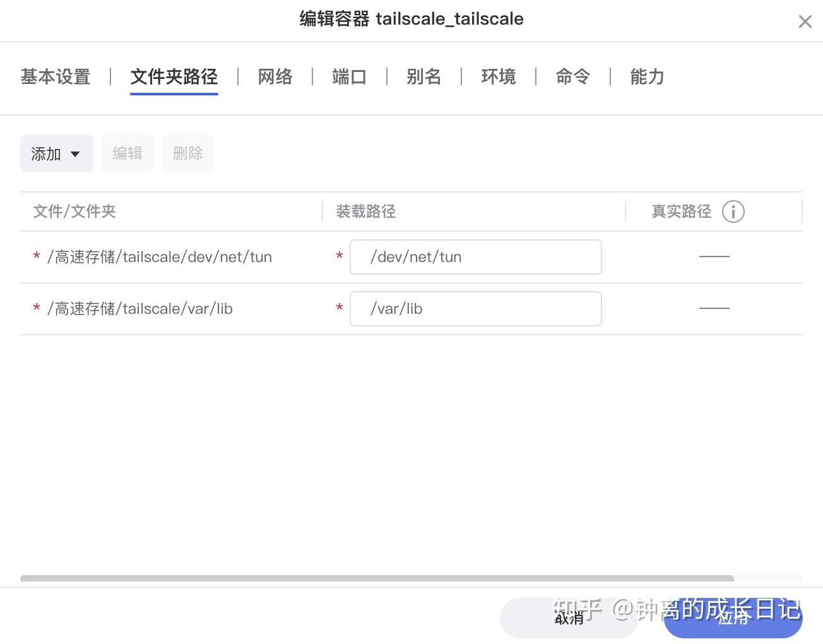Image resolution: width=823 pixels, height=644 pixels.
Task: Open the 基本设置 tab
Action: pos(55,76)
